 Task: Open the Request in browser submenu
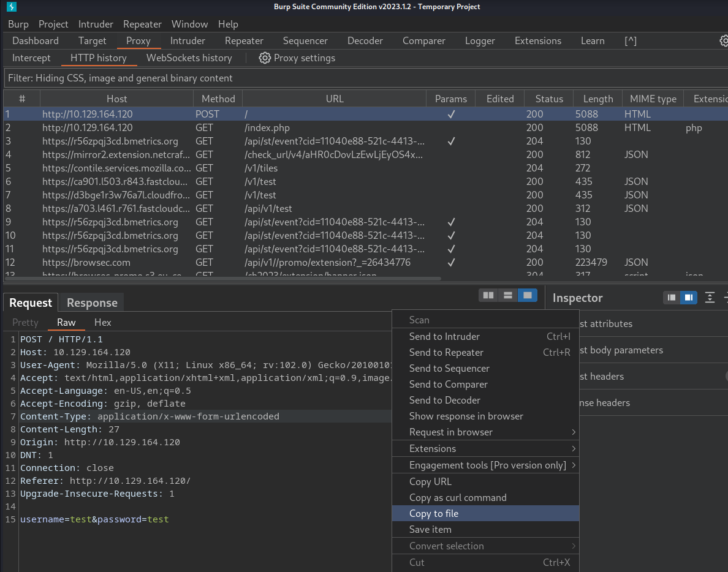pos(486,432)
